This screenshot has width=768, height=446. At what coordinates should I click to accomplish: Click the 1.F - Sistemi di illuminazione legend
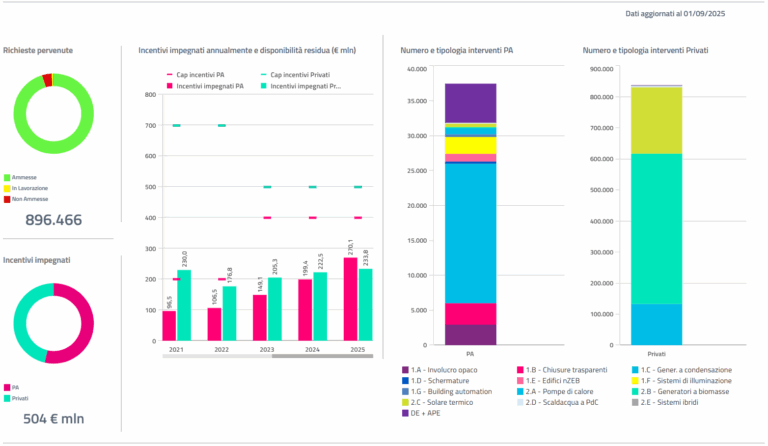(x=682, y=381)
